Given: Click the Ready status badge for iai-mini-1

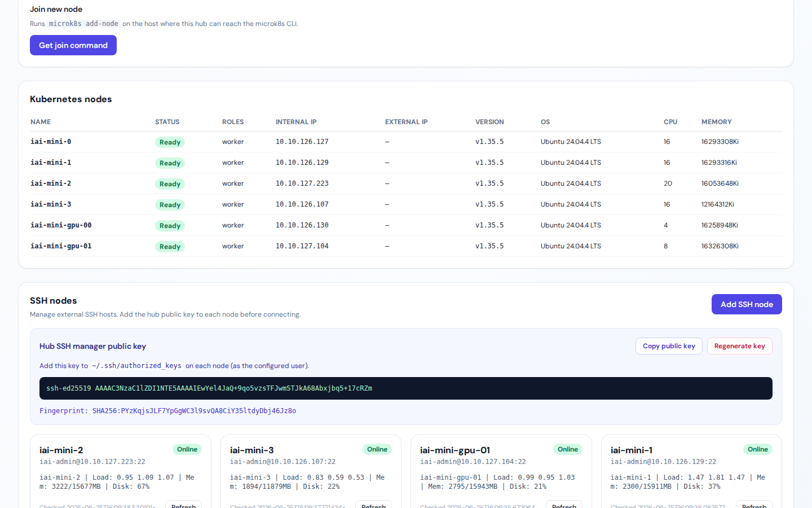Looking at the screenshot, I should tap(170, 163).
